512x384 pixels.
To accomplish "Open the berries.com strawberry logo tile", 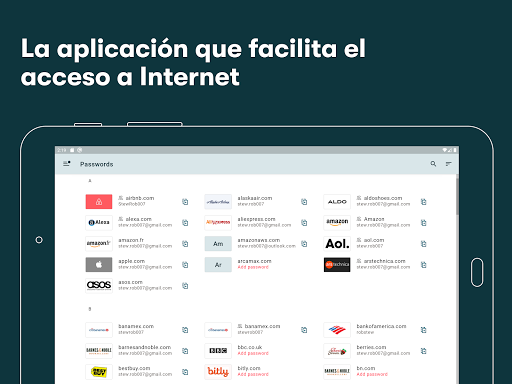I will (337, 351).
